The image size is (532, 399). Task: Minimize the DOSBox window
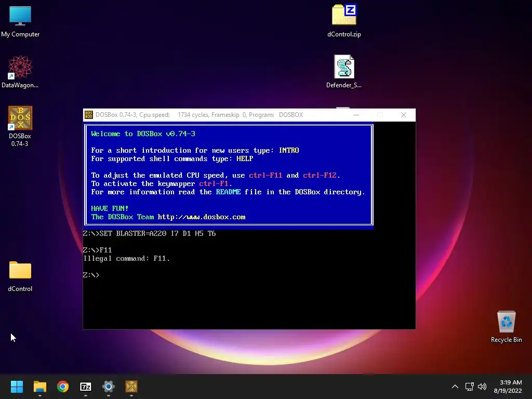(x=356, y=115)
